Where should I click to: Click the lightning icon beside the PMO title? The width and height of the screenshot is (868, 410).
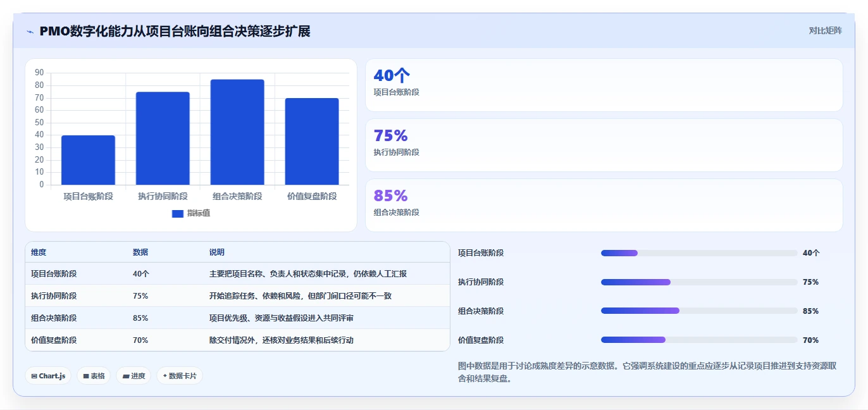point(30,32)
